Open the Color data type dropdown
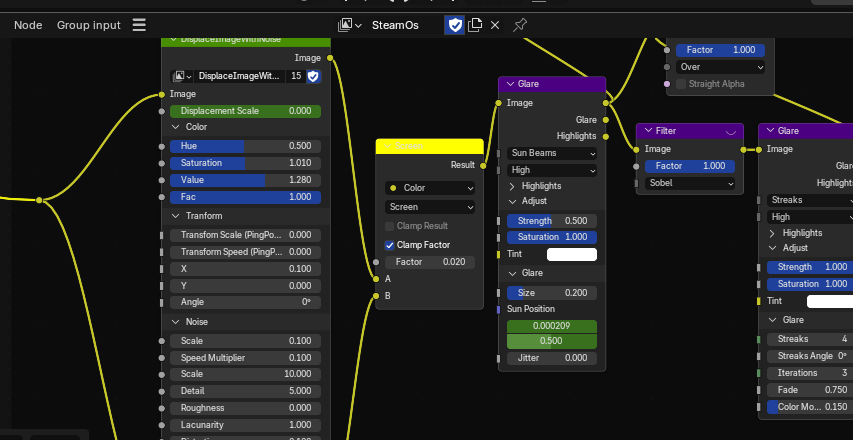The image size is (853, 440). 430,188
